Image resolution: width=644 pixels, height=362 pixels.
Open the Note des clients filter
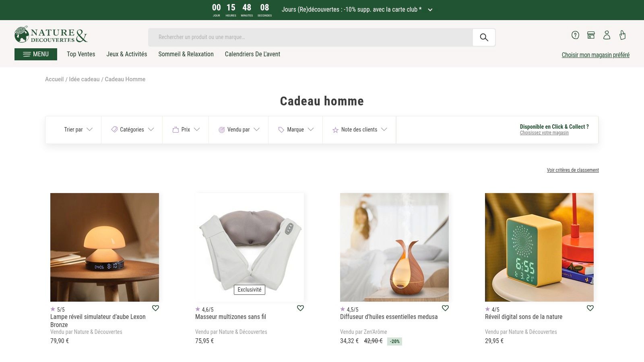359,130
